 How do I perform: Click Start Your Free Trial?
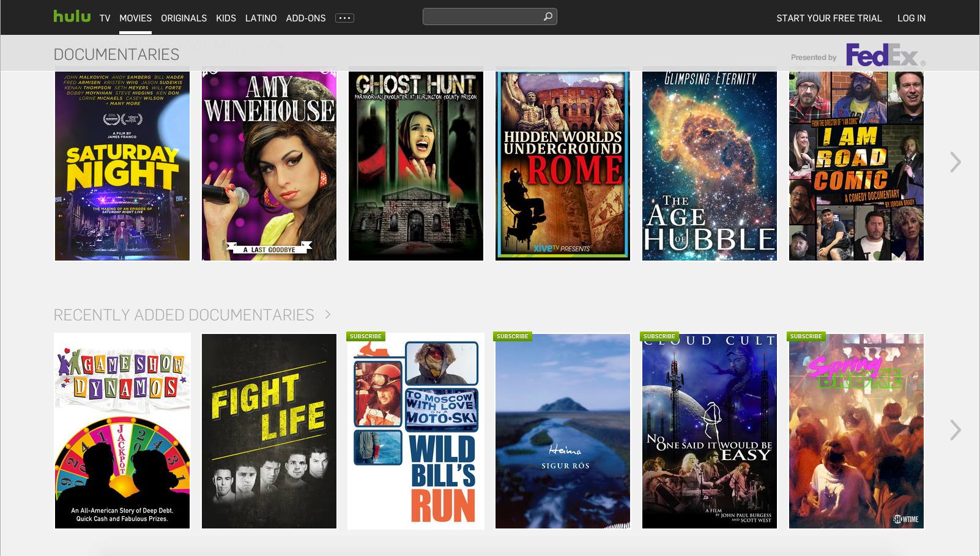[830, 18]
